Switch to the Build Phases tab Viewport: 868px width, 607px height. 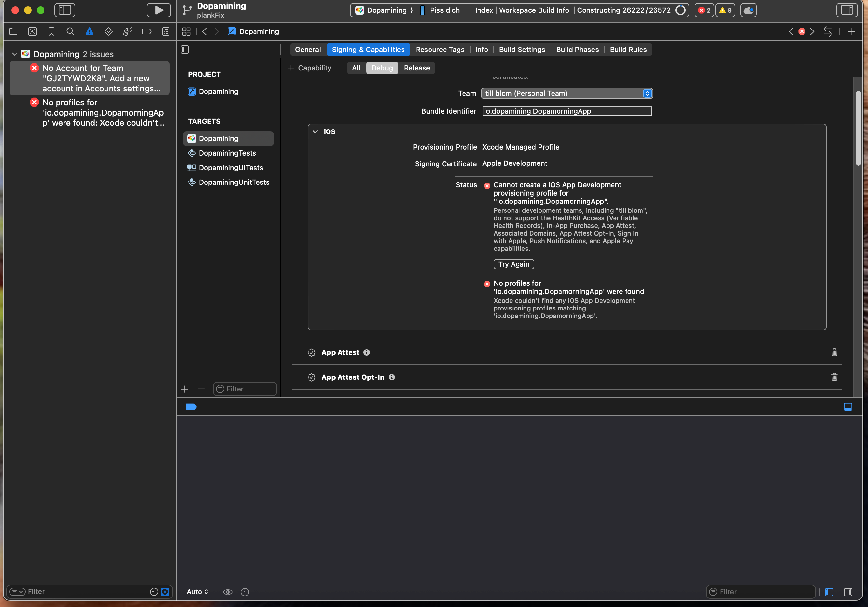click(x=577, y=50)
